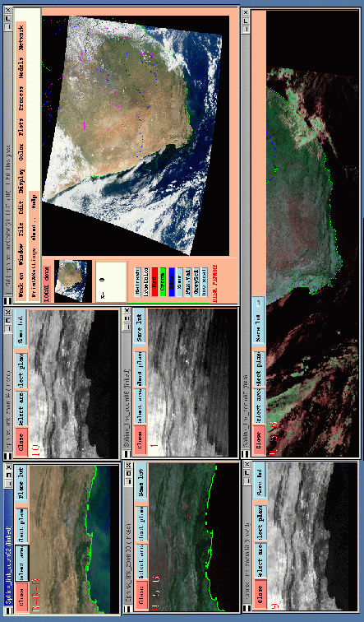The height and width of the screenshot is (622, 364).
Task: Select the Red channel button
Action: pos(154,282)
